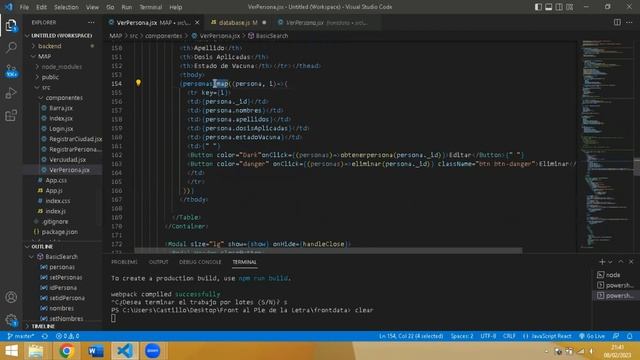Screen dimensions: 640x360
Task: Open the Source Control view
Action: tap(11, 70)
